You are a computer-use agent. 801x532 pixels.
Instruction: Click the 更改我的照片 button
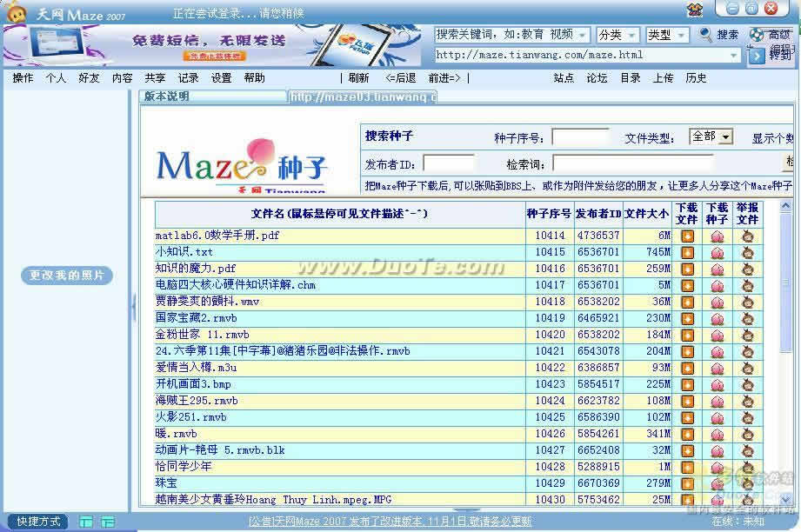click(67, 276)
